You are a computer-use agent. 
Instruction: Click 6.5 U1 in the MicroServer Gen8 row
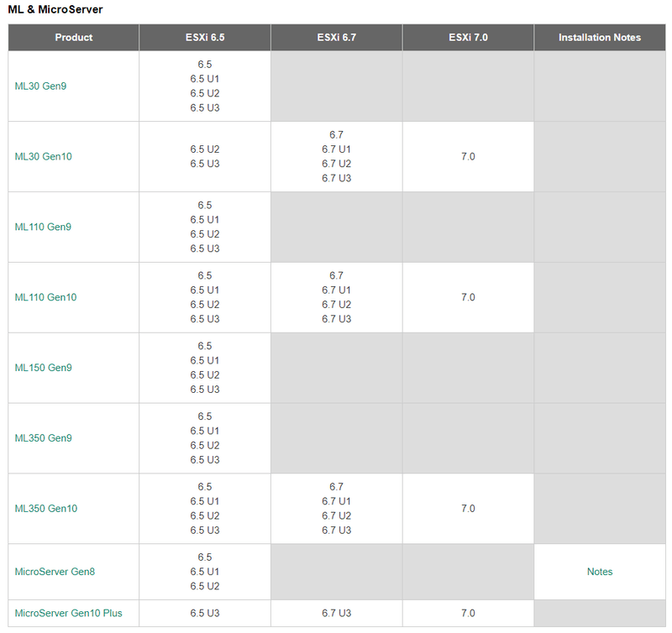point(205,572)
